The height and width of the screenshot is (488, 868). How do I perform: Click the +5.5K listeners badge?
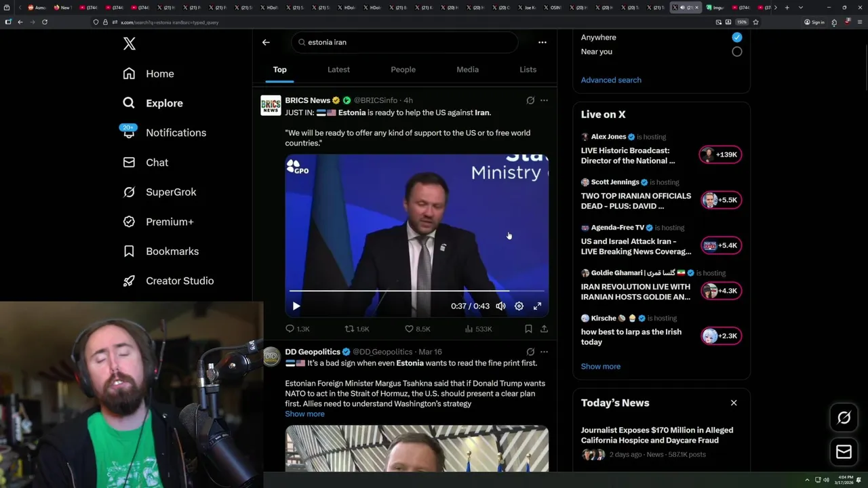(720, 200)
